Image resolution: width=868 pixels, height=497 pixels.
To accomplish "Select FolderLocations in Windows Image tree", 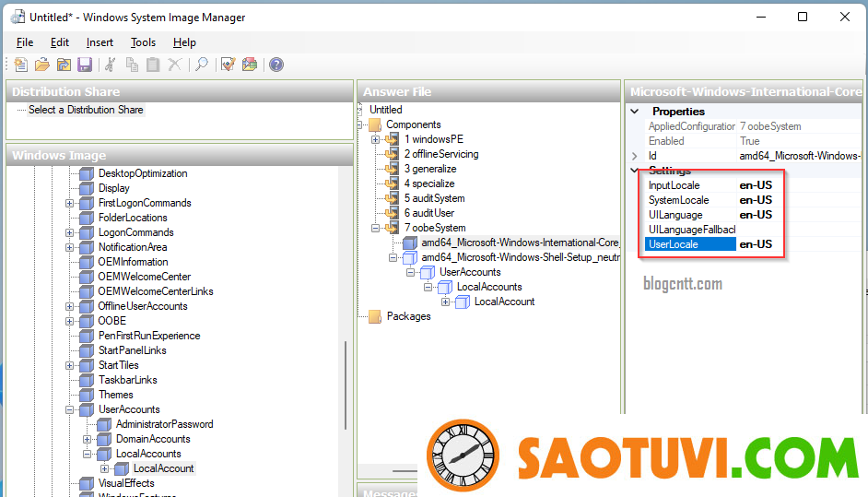I will 133,218.
